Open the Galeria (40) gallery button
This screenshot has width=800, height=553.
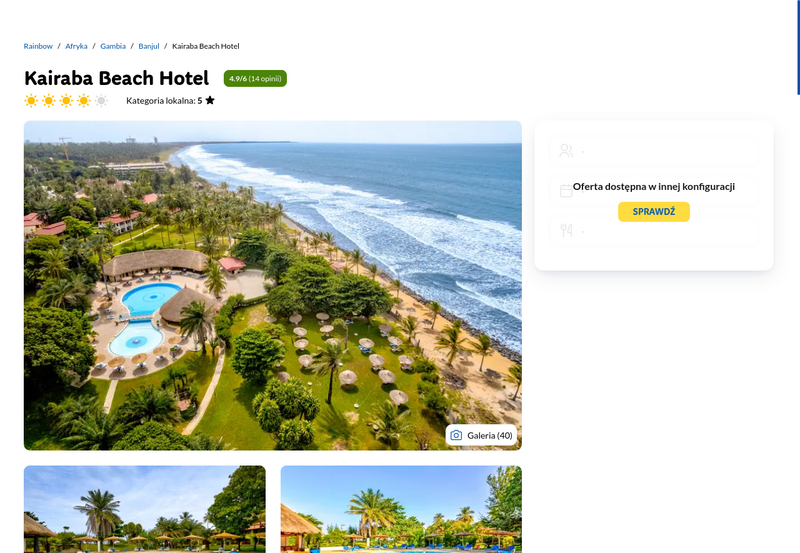click(x=481, y=435)
